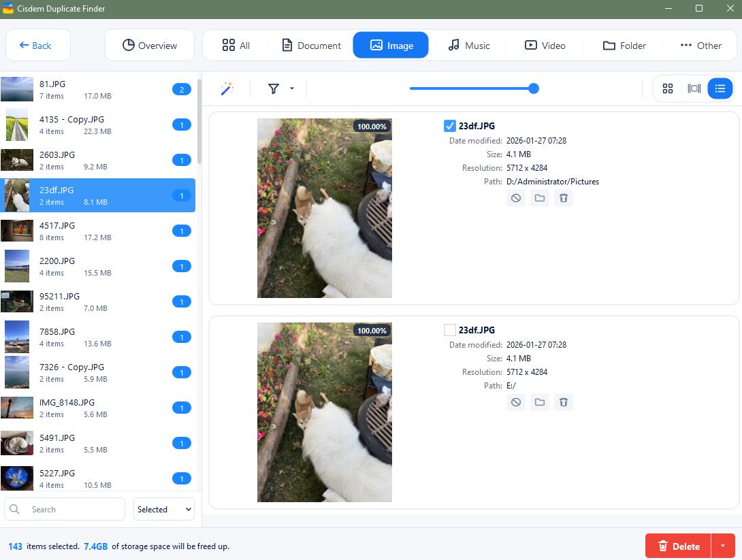Uncheck the first 23df.JPG checkbox
The image size is (742, 560).
[x=449, y=126]
